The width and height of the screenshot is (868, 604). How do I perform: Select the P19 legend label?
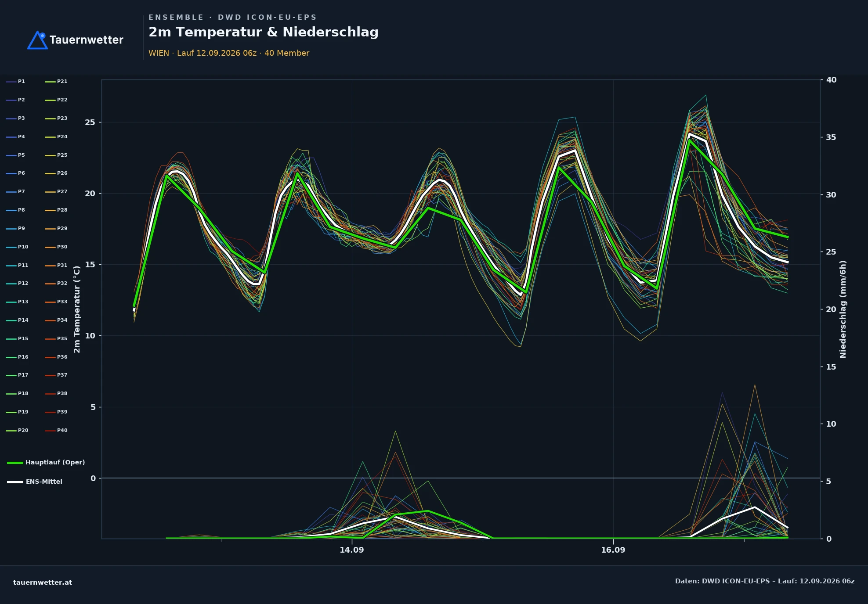23,412
